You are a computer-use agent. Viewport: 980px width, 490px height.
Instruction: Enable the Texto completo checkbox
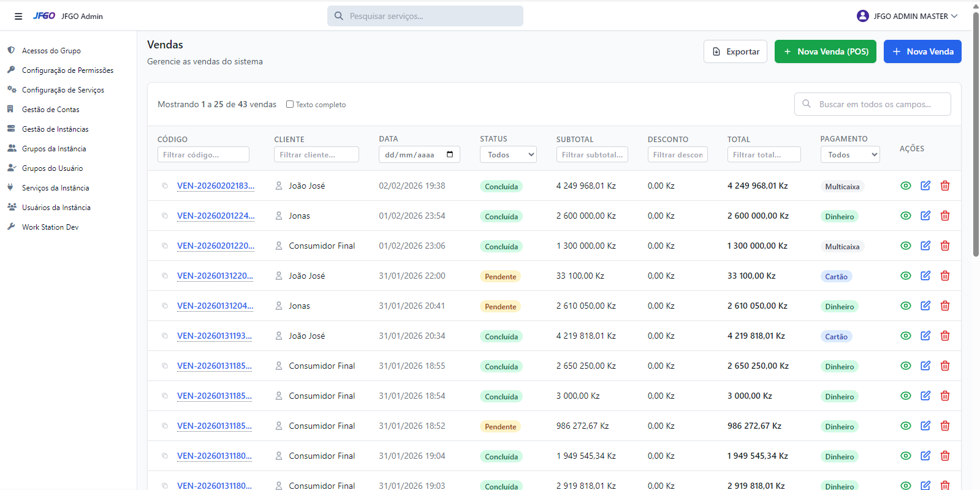pos(290,104)
